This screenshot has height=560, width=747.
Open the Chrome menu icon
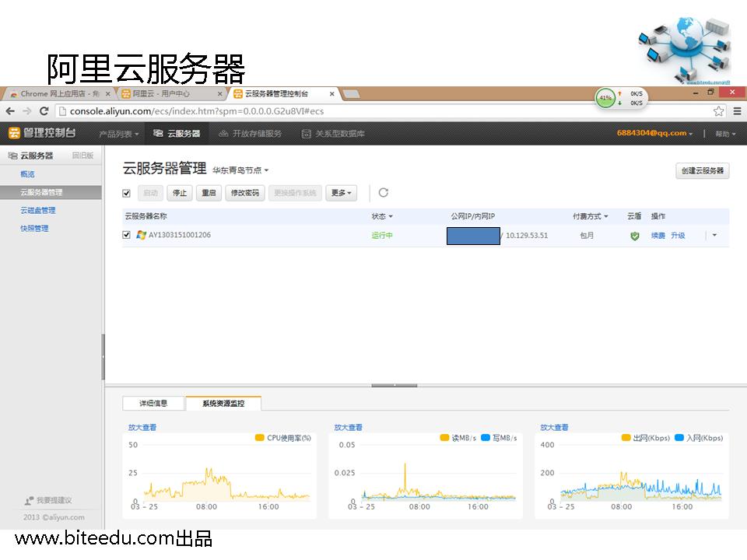point(737,111)
